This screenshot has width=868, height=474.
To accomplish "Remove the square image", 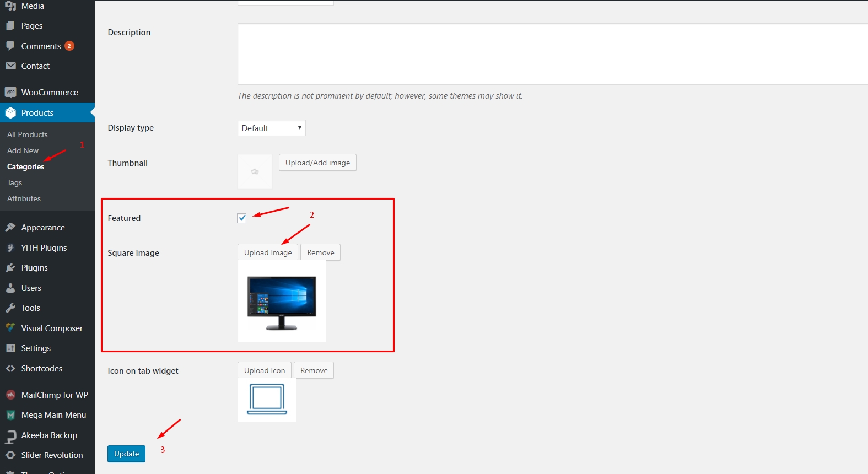I will pyautogui.click(x=321, y=252).
